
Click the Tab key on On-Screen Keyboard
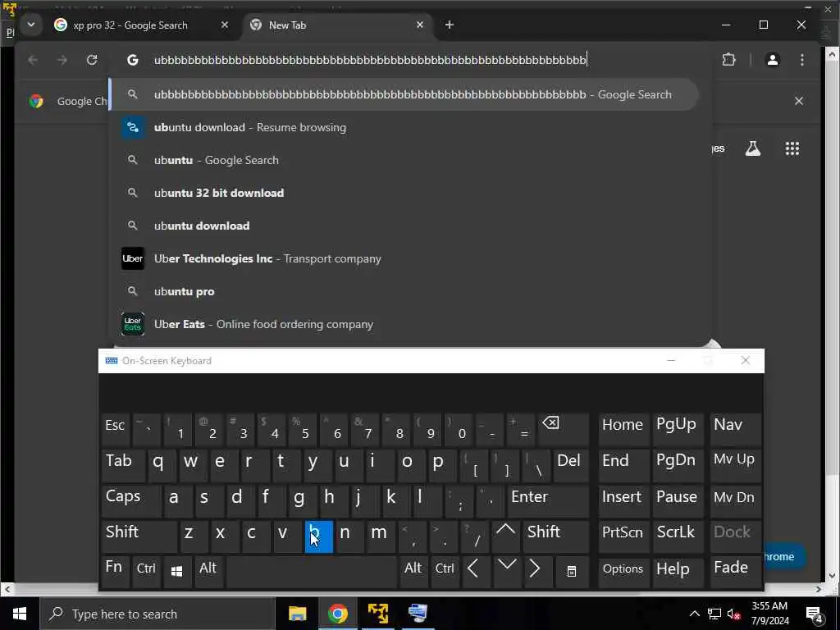[x=123, y=465]
